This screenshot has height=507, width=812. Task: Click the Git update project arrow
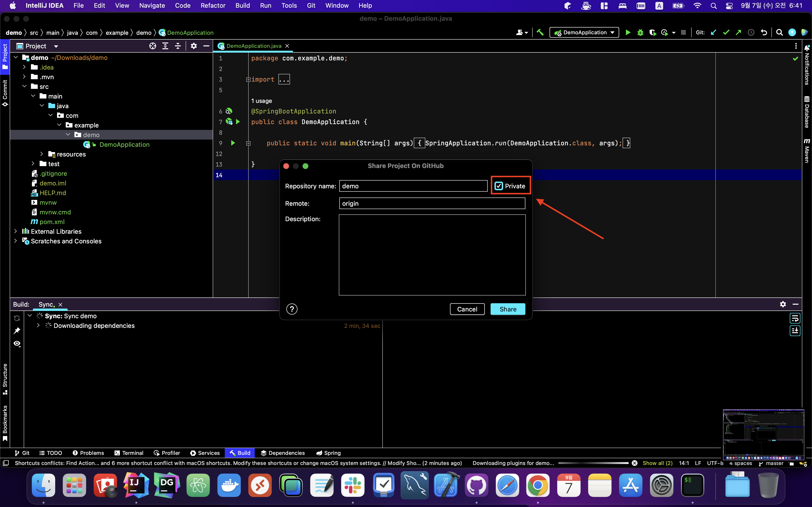point(714,33)
